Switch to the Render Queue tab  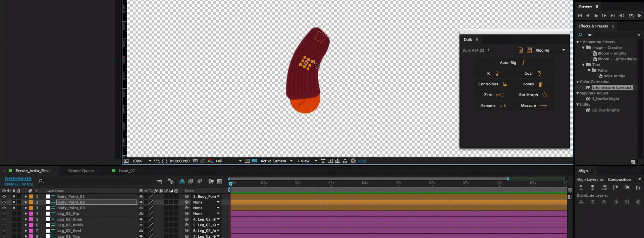pos(81,171)
